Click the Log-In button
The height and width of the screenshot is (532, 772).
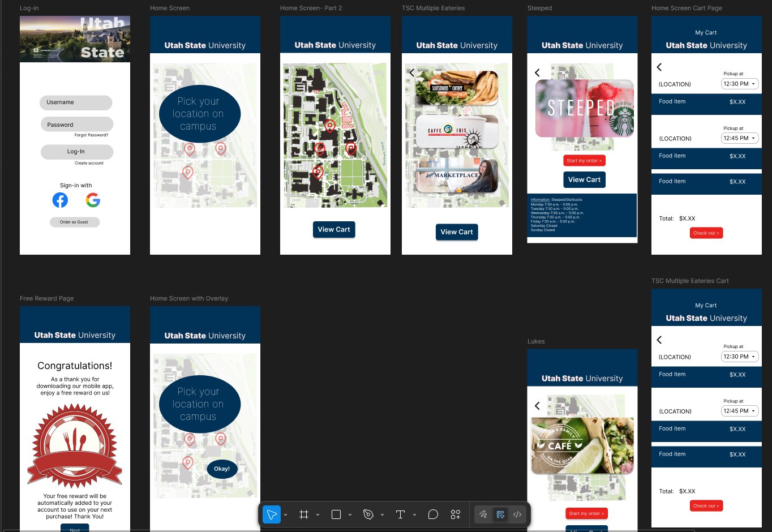pyautogui.click(x=77, y=152)
